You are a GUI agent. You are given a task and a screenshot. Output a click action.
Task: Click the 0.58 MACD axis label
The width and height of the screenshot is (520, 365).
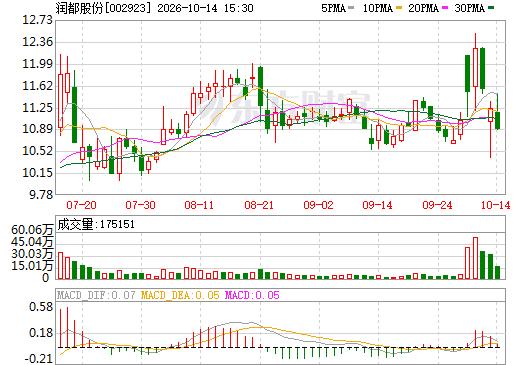(x=41, y=307)
